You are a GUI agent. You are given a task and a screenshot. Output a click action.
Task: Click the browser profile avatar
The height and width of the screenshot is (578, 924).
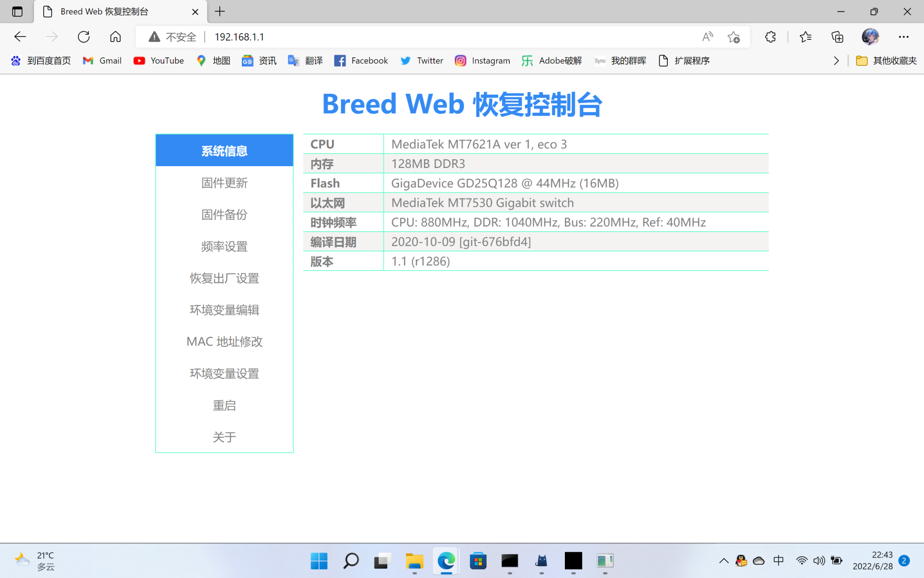click(870, 37)
